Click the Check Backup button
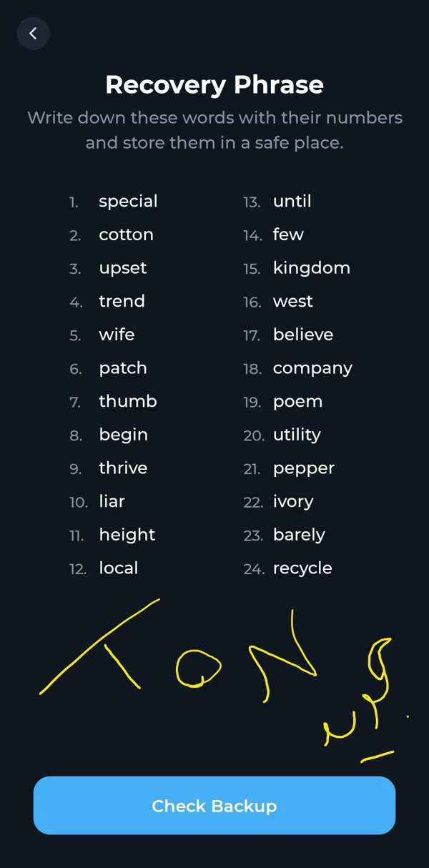Viewport: 429px width, 868px height. click(214, 806)
